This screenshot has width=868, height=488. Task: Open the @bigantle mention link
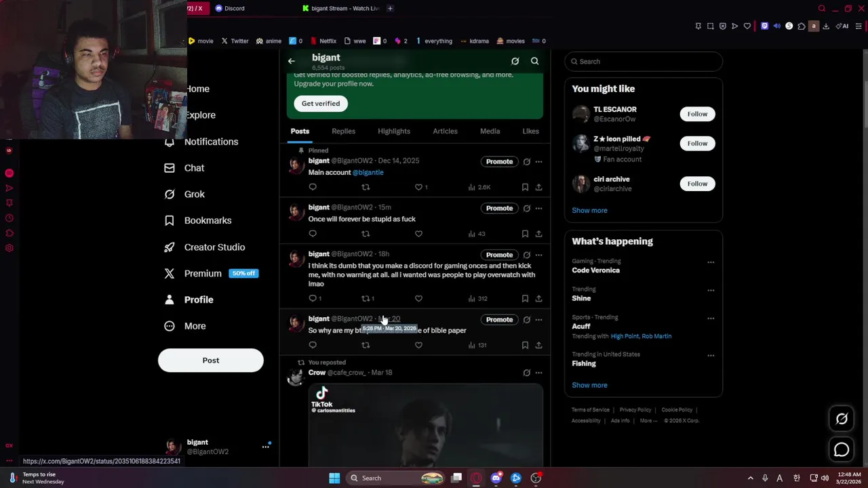click(x=368, y=172)
